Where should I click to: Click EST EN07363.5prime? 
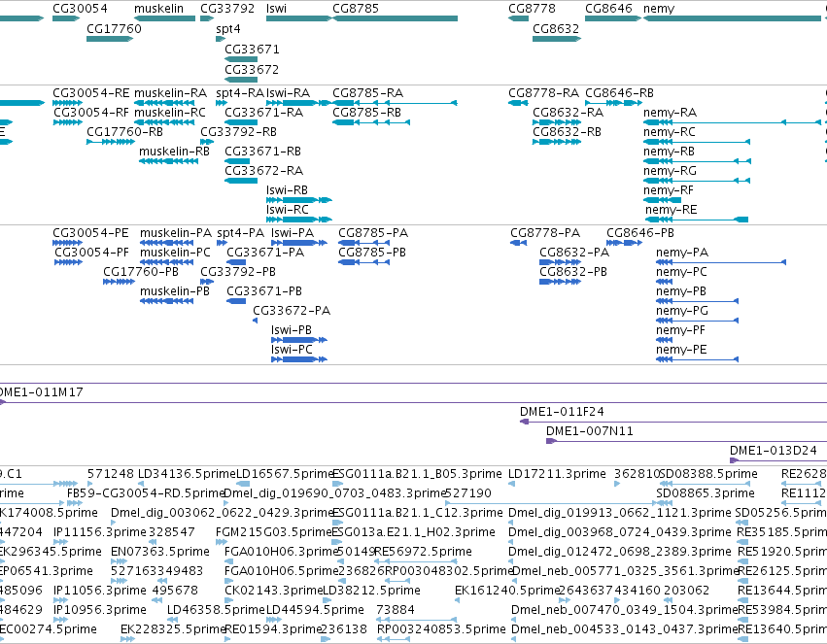pyautogui.click(x=160, y=552)
